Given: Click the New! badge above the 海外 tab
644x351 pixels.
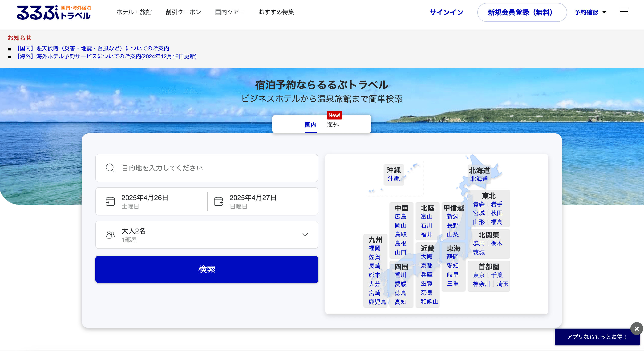Looking at the screenshot, I should pos(334,115).
